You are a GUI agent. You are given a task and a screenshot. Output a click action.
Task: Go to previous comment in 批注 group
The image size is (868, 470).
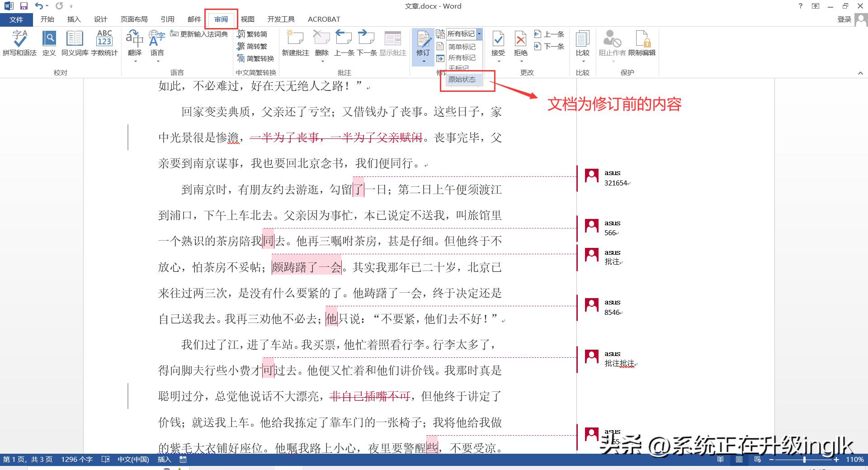click(344, 43)
